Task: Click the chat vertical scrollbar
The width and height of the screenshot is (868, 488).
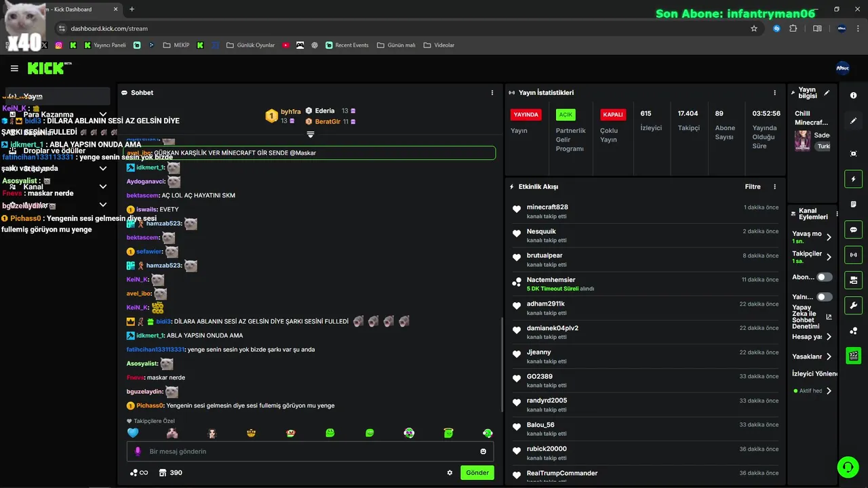Action: coord(502,363)
